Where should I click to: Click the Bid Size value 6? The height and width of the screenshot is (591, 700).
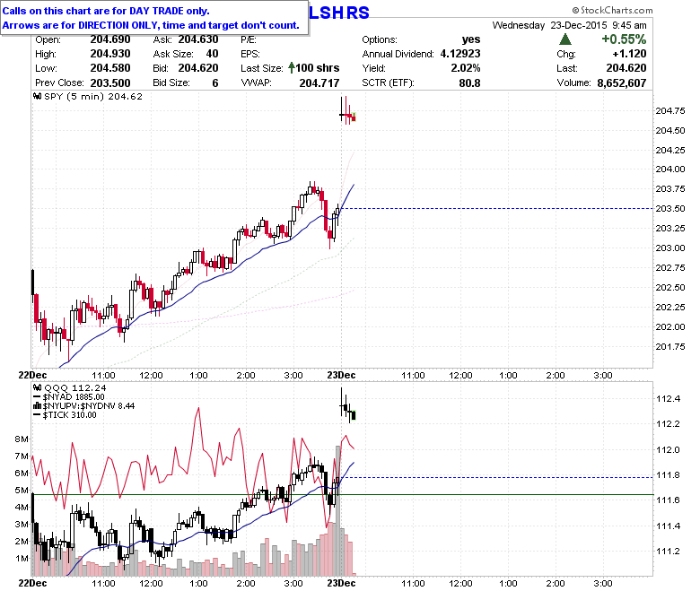pyautogui.click(x=215, y=83)
